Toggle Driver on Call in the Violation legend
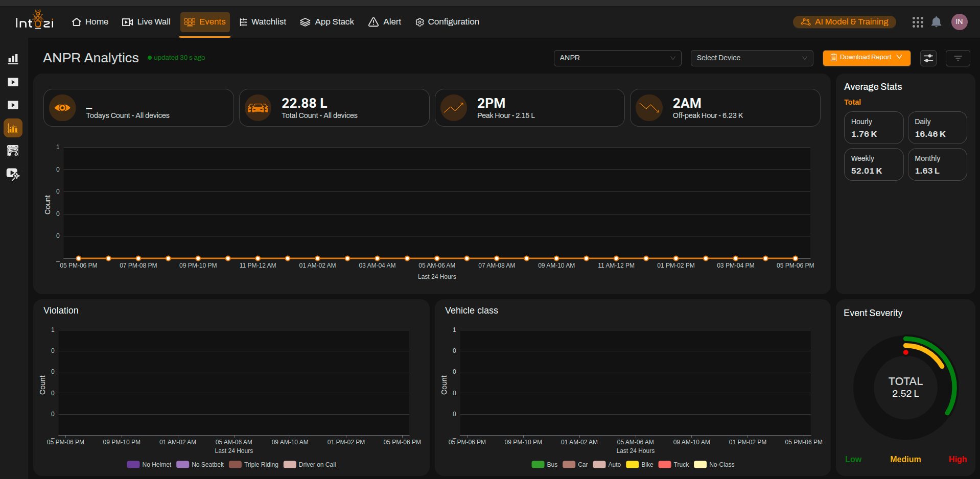This screenshot has height=479, width=980. (x=309, y=464)
